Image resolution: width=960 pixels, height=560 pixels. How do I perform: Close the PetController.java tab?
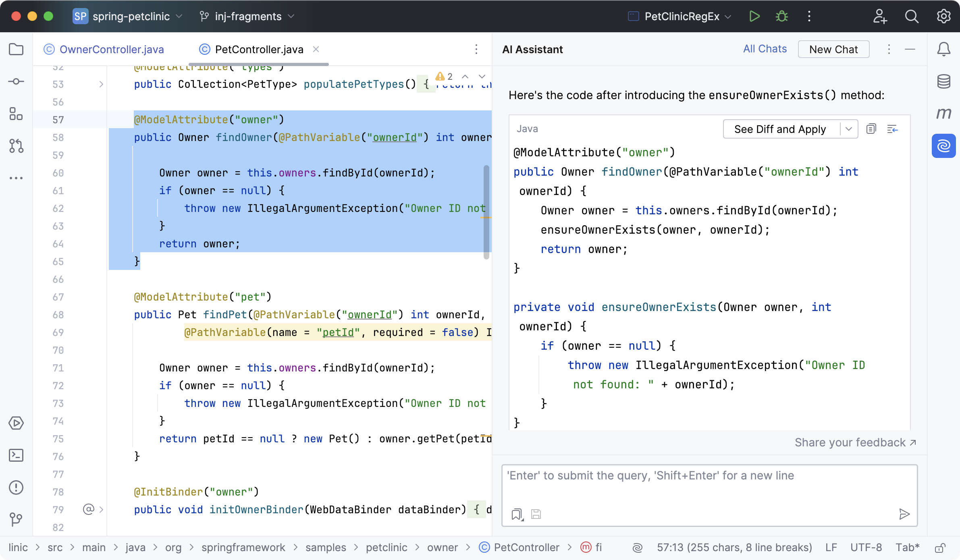point(316,49)
